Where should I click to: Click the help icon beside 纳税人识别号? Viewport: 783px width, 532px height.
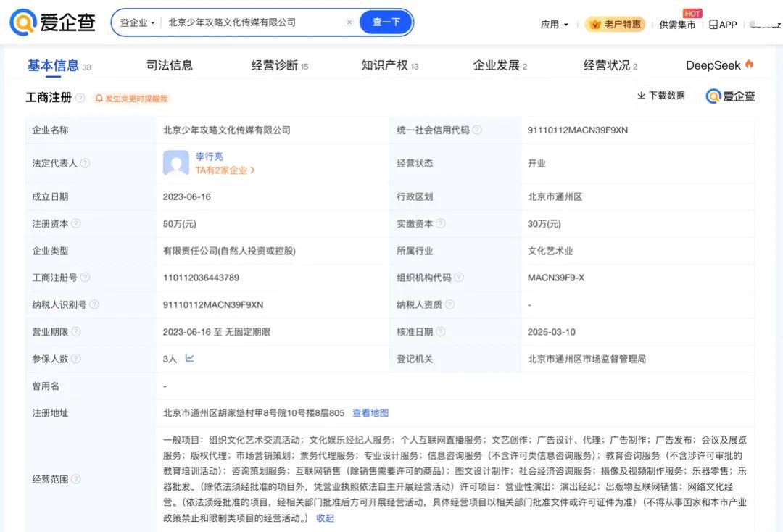tap(94, 304)
